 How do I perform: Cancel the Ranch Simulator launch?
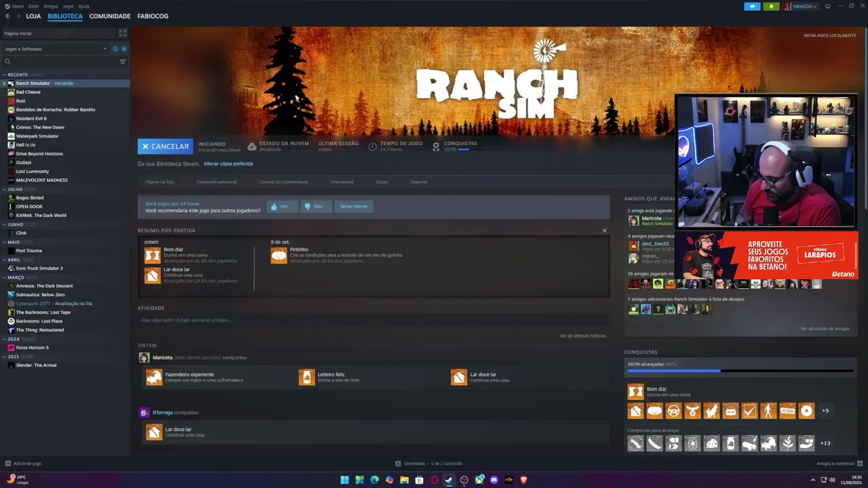coord(165,146)
